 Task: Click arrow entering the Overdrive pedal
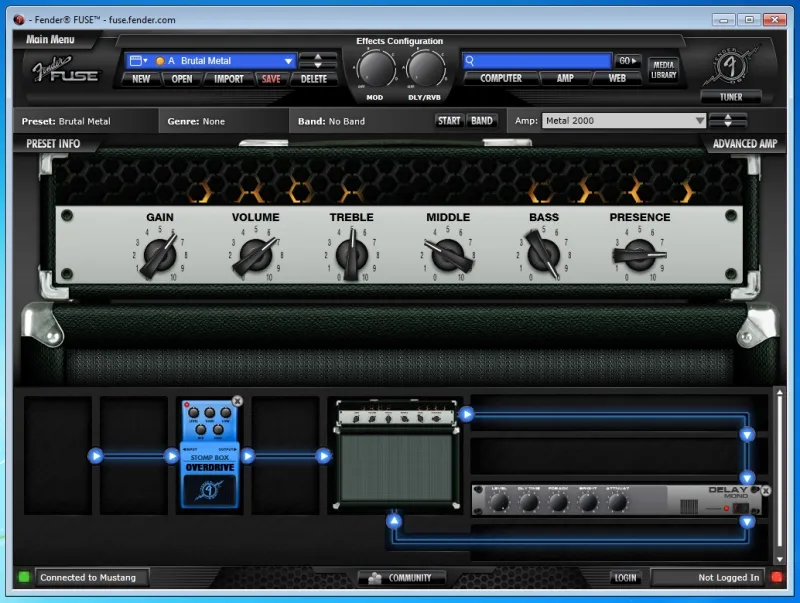[x=171, y=456]
